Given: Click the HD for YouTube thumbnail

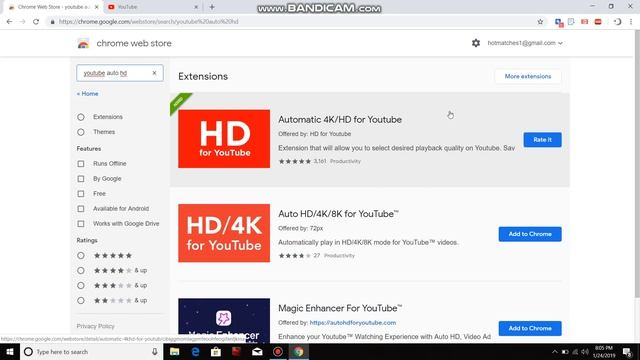Looking at the screenshot, I should [224, 139].
